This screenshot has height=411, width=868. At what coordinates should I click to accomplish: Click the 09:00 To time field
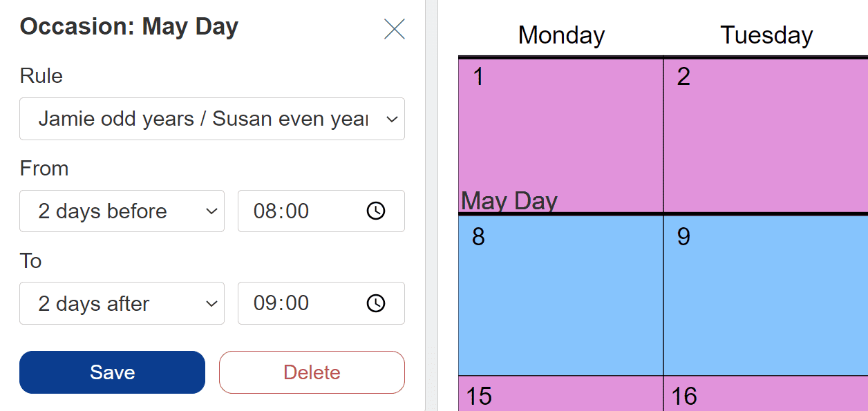[x=321, y=303]
